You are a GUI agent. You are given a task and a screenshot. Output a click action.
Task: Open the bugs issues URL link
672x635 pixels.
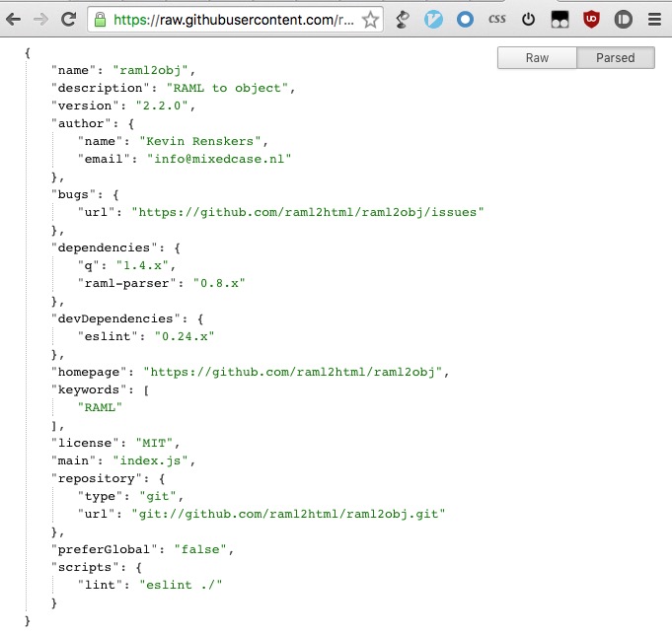(308, 211)
